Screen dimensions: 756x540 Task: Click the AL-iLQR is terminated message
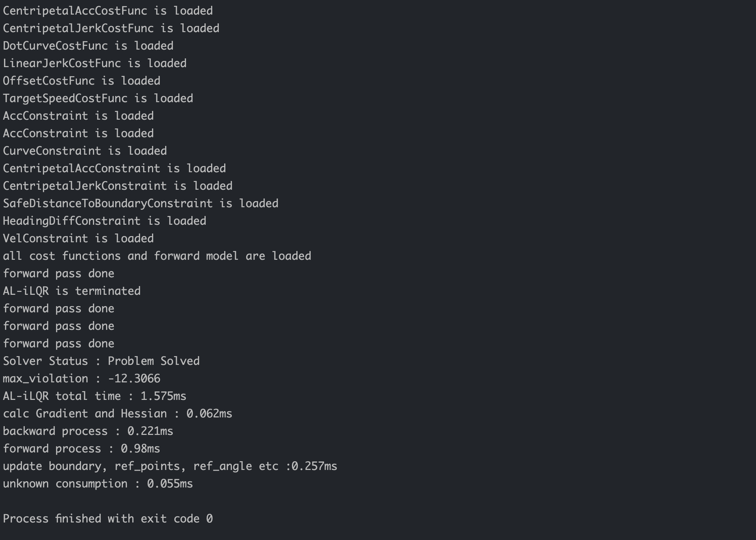[71, 291]
